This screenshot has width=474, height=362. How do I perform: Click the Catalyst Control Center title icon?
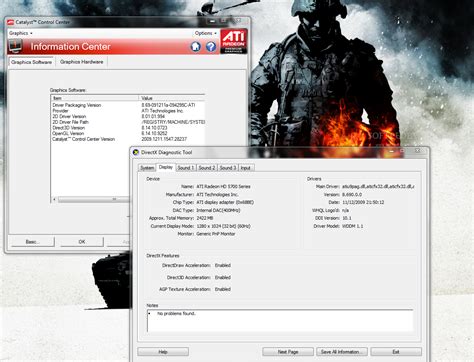tap(11, 22)
